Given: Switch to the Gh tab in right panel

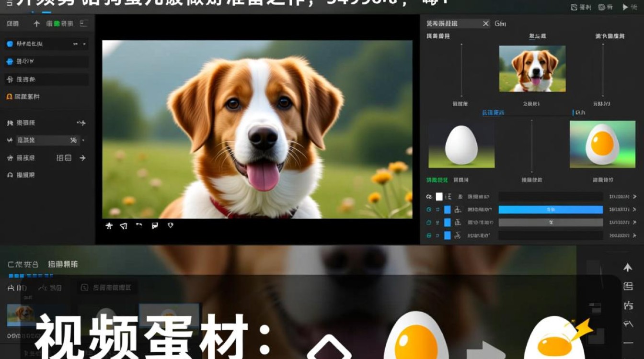Looking at the screenshot, I should coord(500,23).
